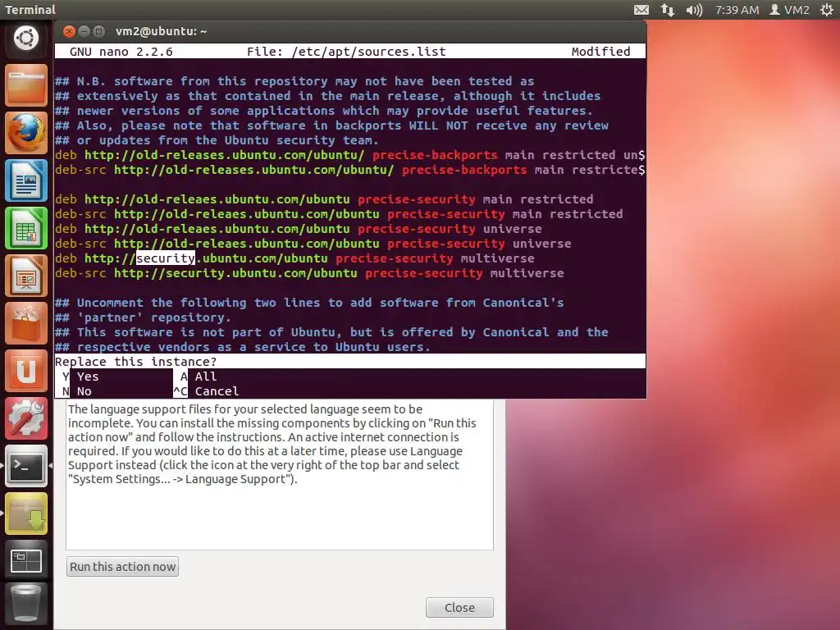
Task: Open the clock showing 7:39 AM
Action: point(737,10)
